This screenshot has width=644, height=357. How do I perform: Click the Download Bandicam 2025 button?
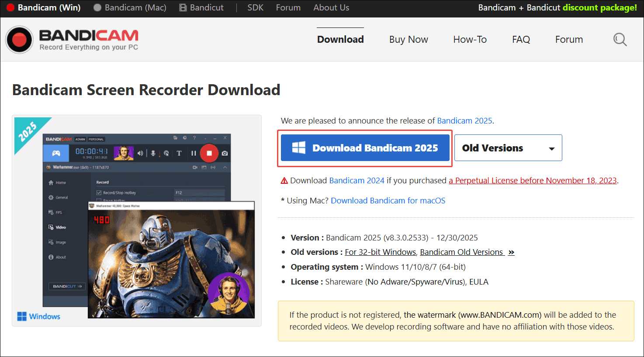coord(365,148)
